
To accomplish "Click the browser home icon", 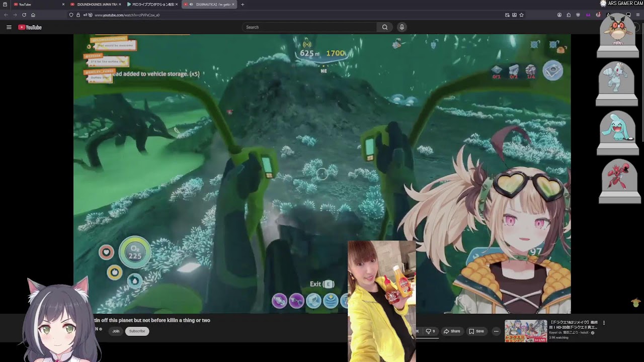I will (x=33, y=15).
